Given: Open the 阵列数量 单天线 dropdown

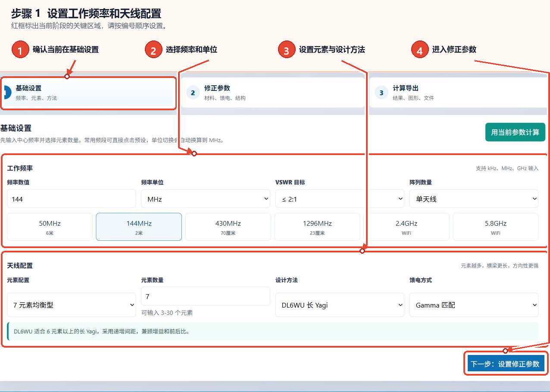Looking at the screenshot, I should pyautogui.click(x=474, y=199).
